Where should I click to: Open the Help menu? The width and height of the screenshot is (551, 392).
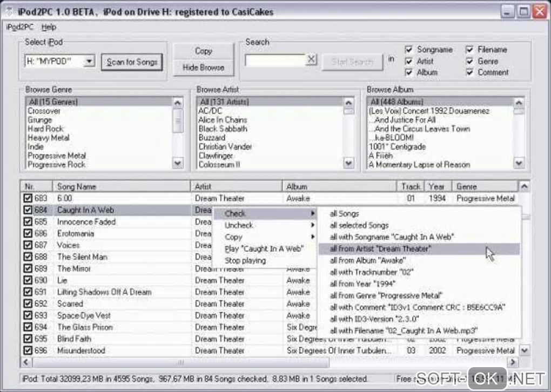tap(49, 27)
